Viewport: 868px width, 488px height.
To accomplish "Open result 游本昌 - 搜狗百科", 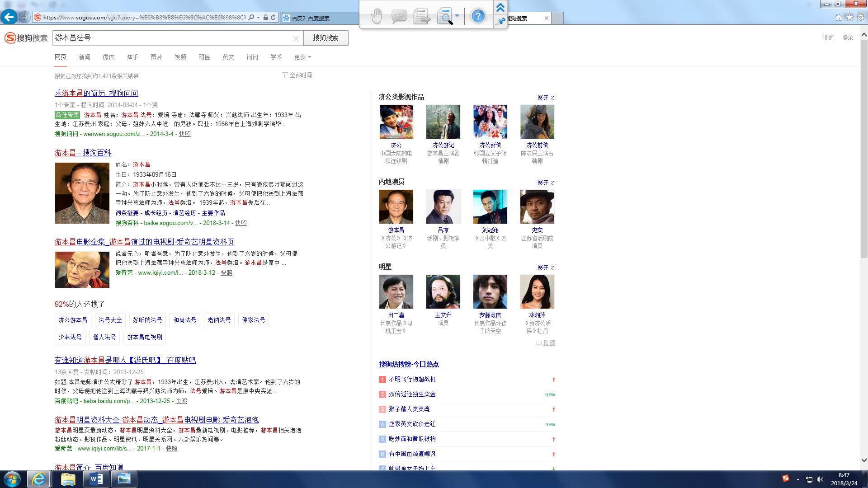I will click(83, 153).
